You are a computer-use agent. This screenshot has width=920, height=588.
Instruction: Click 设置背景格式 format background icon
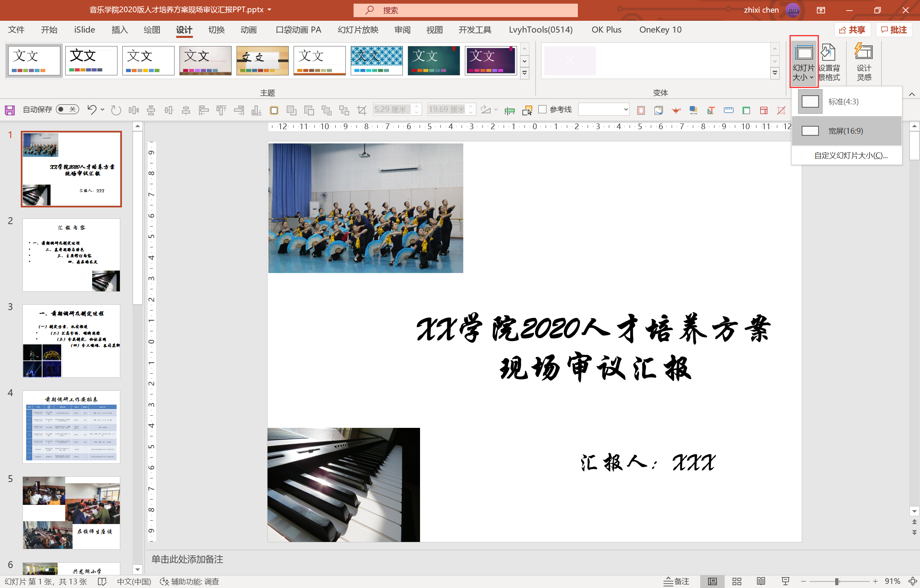[x=829, y=62]
